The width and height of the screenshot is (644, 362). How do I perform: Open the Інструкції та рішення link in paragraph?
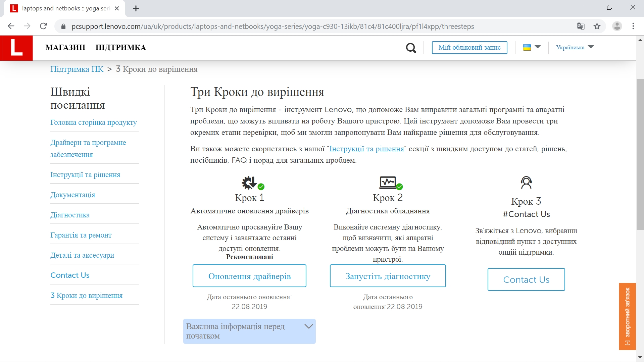tap(366, 149)
